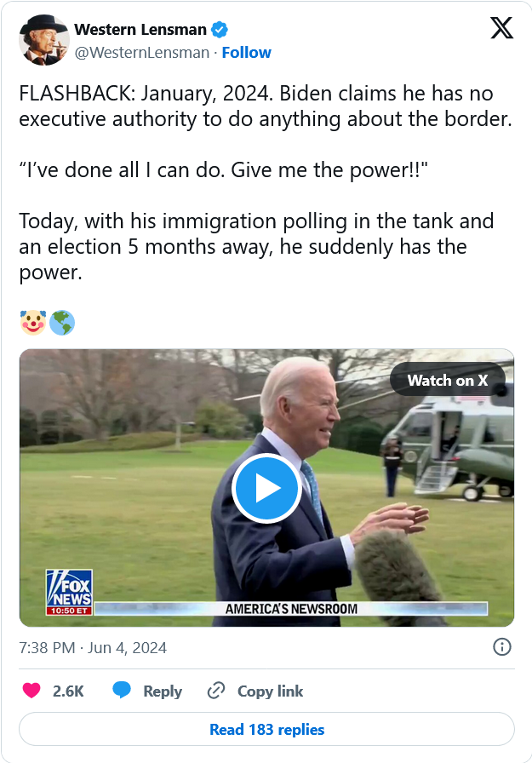Click the Western Lensman display name
This screenshot has height=763, width=532.
coord(140,30)
